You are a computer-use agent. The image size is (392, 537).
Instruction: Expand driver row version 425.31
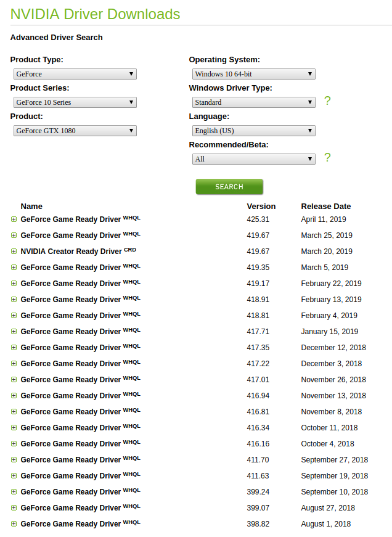pyautogui.click(x=14, y=219)
